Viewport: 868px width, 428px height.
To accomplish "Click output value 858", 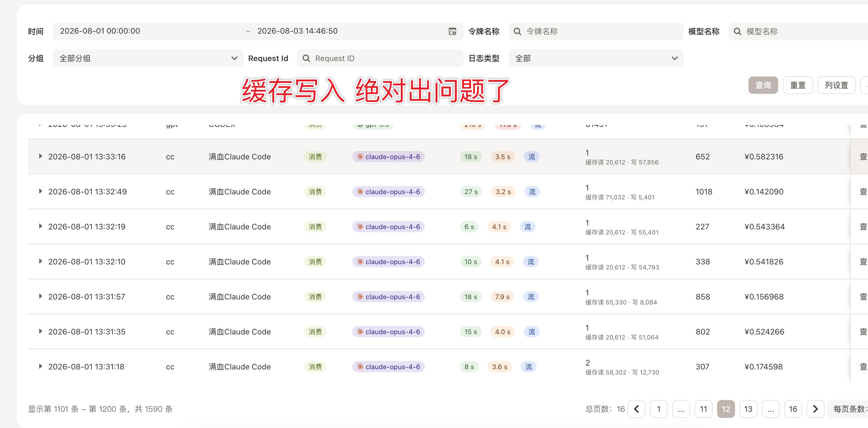I will click(703, 297).
